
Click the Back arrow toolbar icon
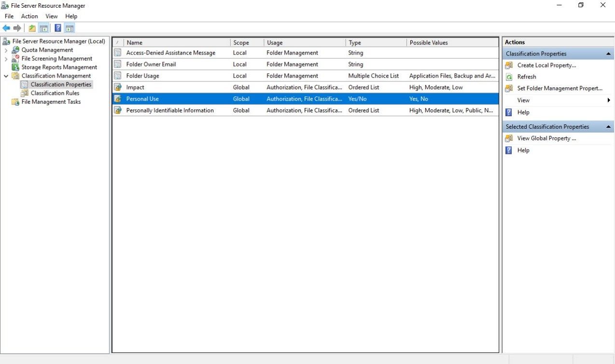[x=6, y=28]
